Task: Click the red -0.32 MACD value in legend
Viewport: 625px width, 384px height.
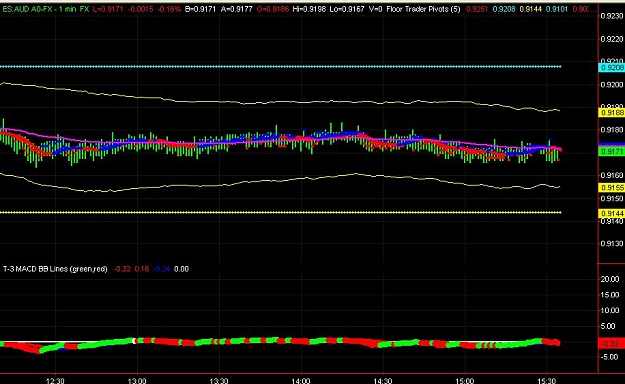Action: point(122,269)
